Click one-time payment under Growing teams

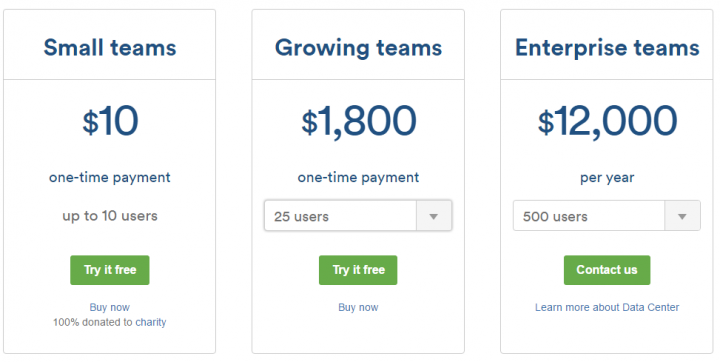point(358,178)
